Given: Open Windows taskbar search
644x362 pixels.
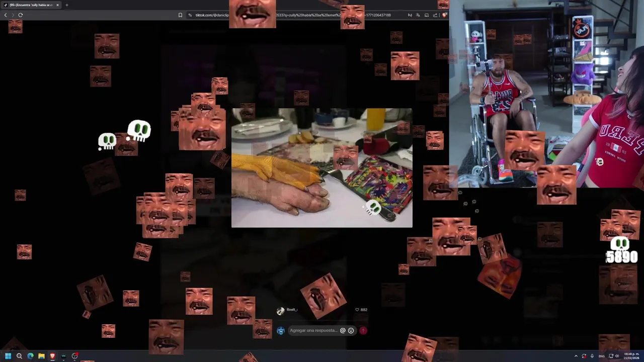Looking at the screenshot, I should click(x=19, y=356).
